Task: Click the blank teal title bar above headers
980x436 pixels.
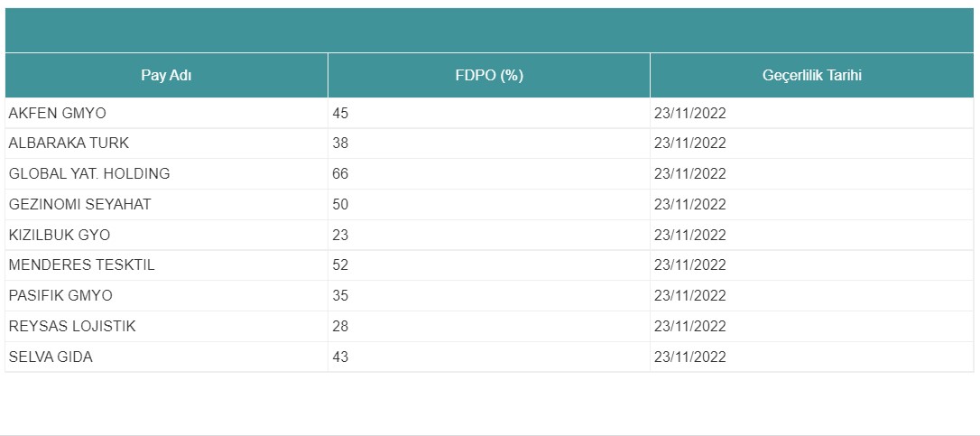Action: click(x=489, y=30)
